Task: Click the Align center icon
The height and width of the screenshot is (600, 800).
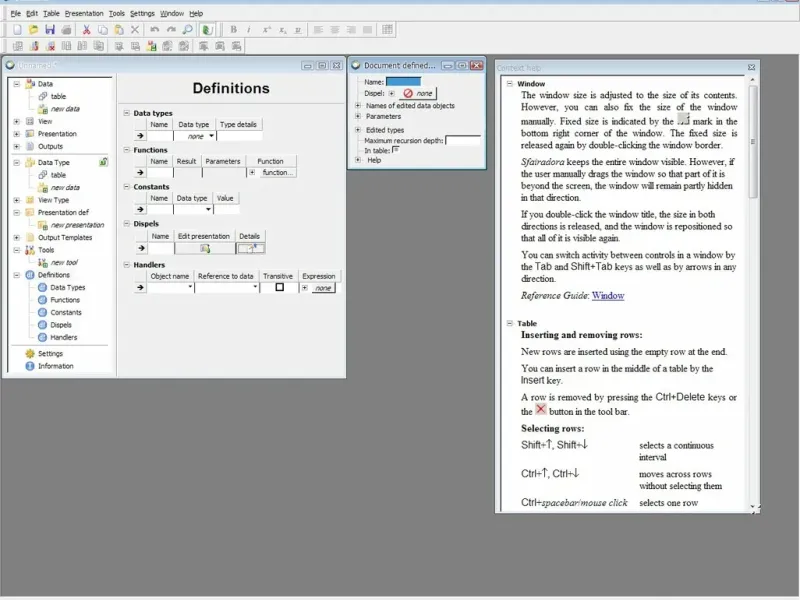Action: coord(335,30)
